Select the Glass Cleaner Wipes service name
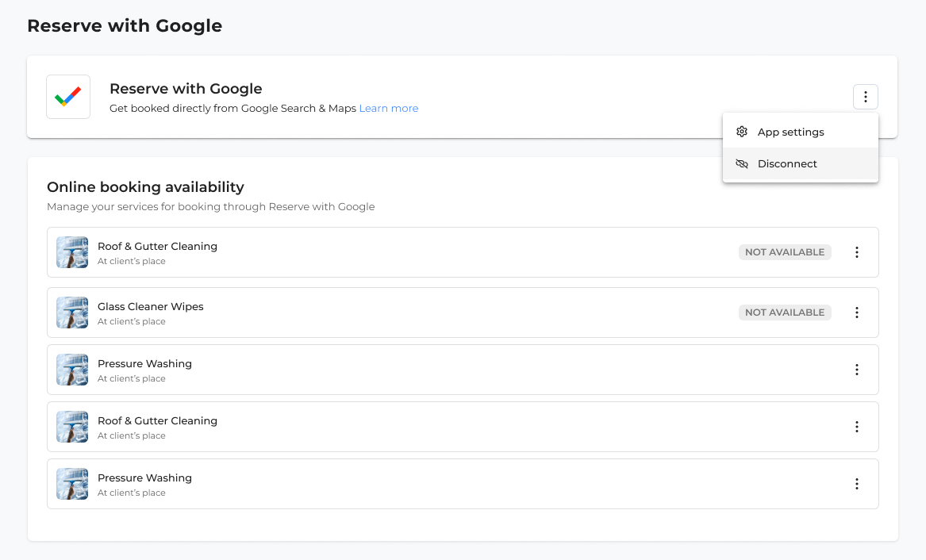926x560 pixels. [x=150, y=307]
